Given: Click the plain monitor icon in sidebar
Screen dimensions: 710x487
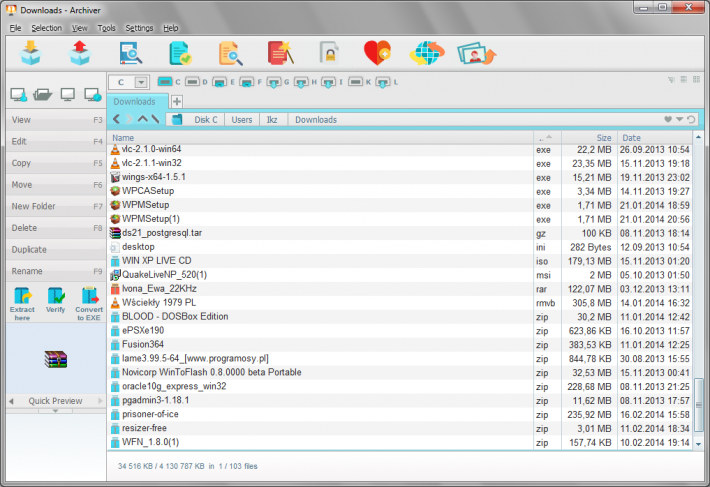Looking at the screenshot, I should (67, 95).
